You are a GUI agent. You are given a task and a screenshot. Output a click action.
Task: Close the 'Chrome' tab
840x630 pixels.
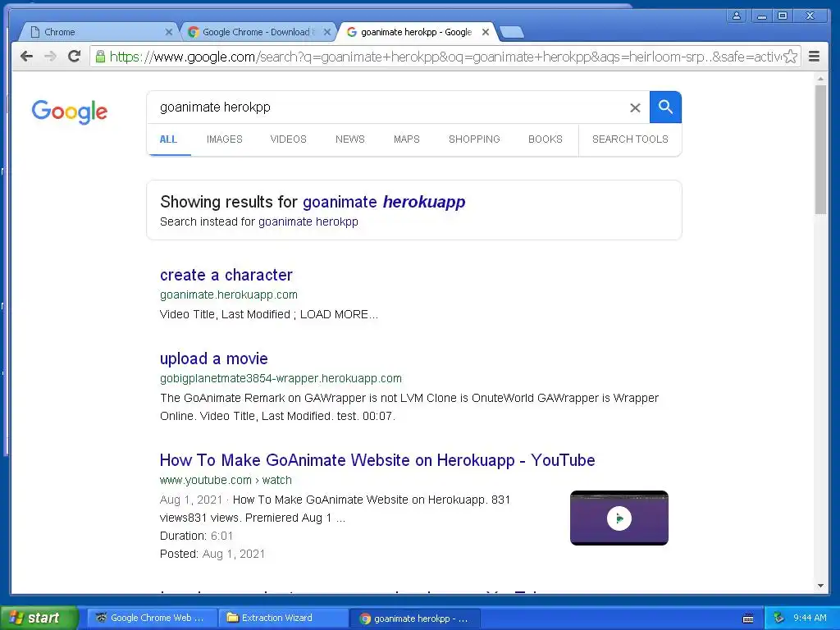click(169, 32)
